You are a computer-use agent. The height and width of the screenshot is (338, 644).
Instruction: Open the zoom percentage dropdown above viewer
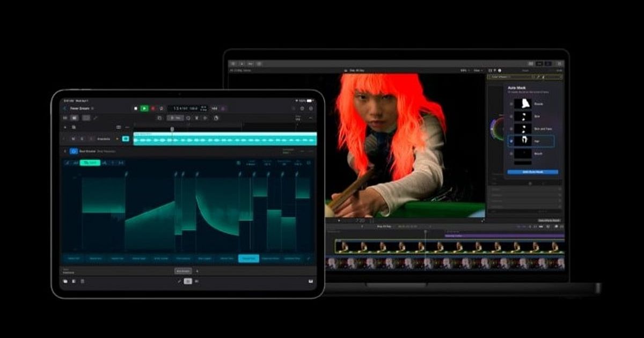click(x=464, y=70)
